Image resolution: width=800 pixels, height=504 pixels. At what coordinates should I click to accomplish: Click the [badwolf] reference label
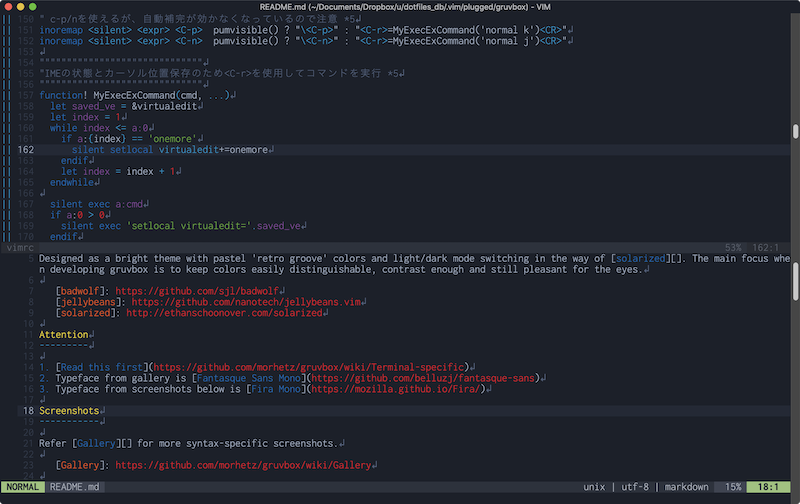(83, 291)
